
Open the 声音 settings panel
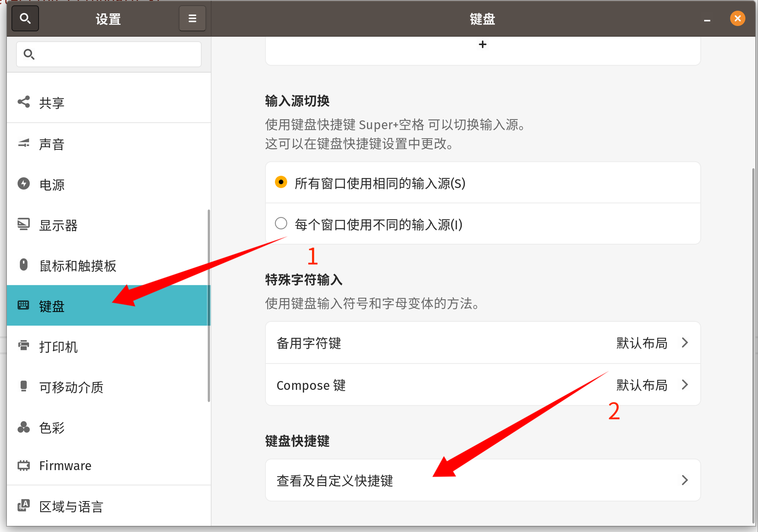[x=109, y=144]
